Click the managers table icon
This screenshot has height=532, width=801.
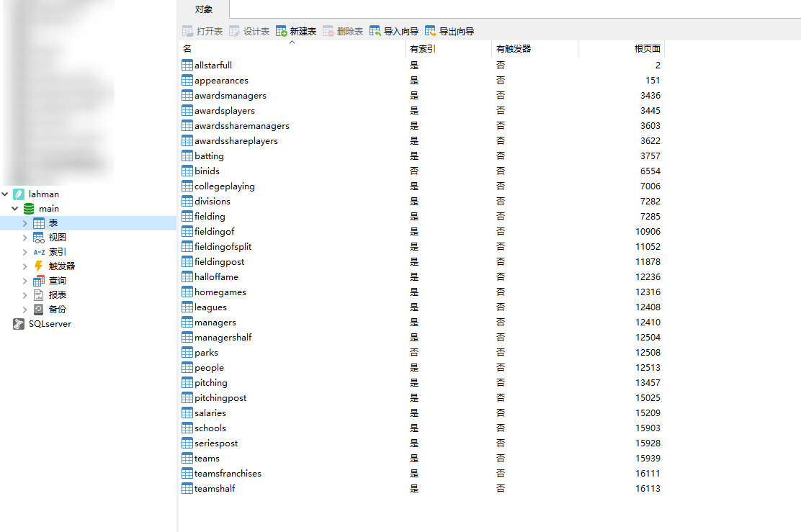click(x=187, y=323)
